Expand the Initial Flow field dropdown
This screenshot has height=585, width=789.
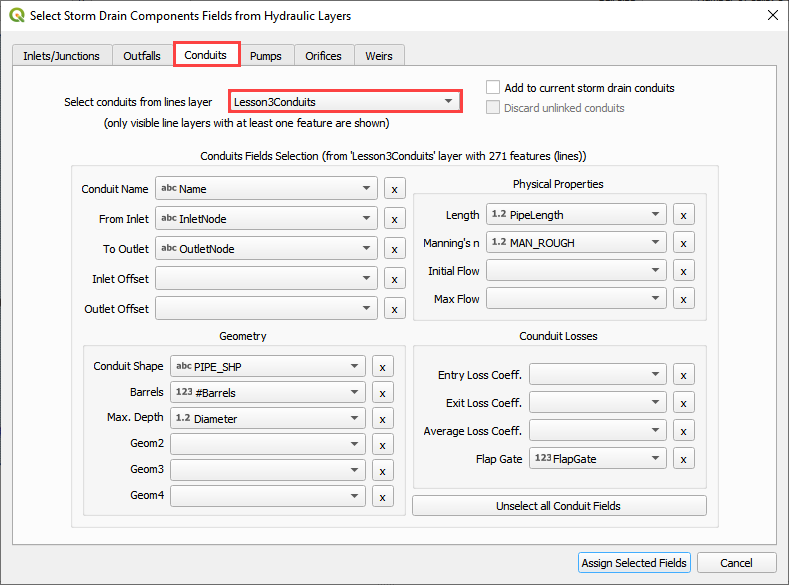[575, 271]
